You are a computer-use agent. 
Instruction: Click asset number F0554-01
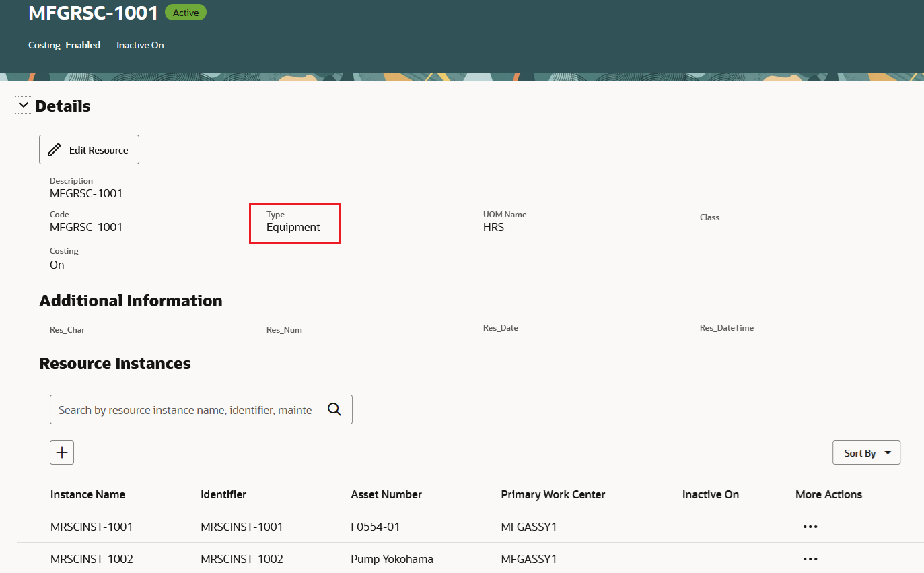[376, 527]
